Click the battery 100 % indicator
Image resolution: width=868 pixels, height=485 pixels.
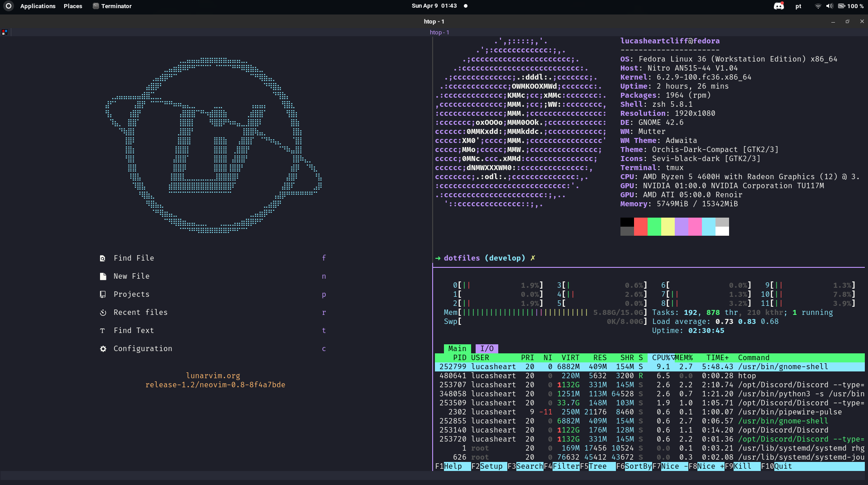click(x=851, y=6)
